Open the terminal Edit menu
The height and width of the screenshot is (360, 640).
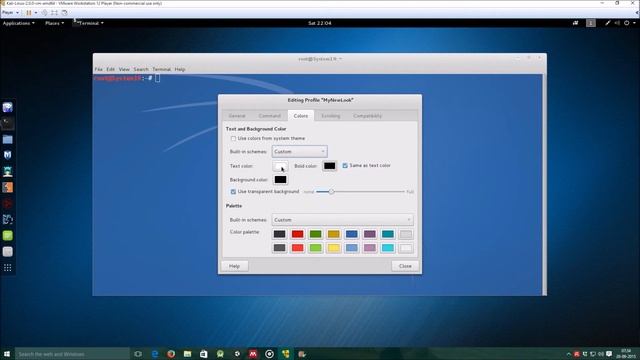tap(111, 69)
